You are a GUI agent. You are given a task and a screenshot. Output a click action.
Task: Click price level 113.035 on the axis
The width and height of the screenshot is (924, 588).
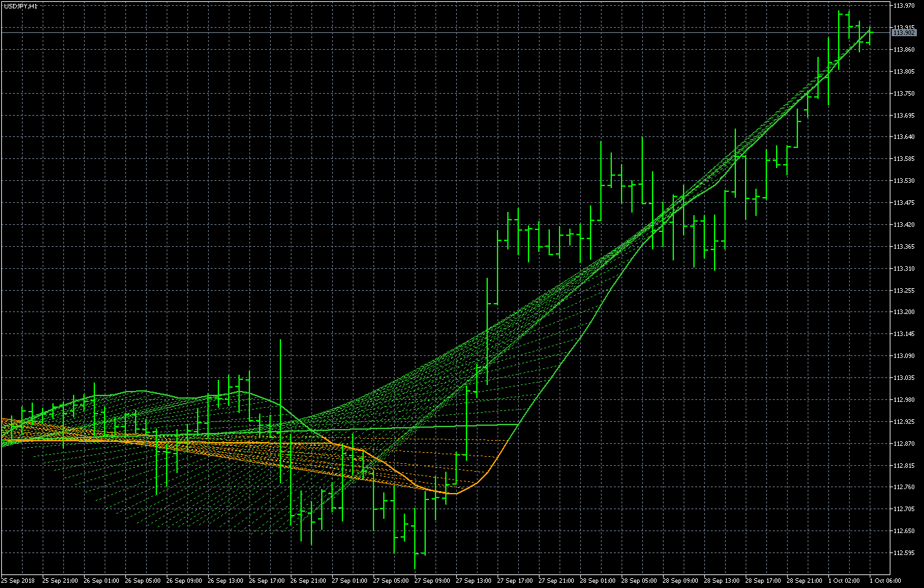click(x=905, y=378)
